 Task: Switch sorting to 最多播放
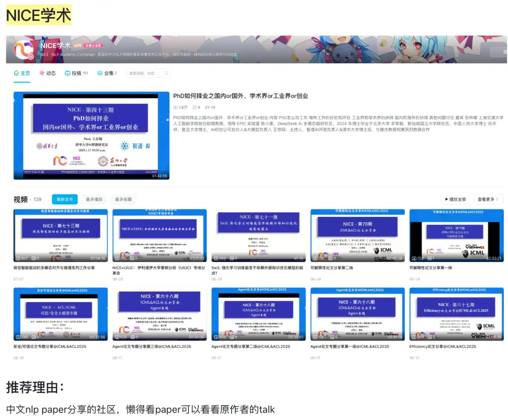(x=95, y=199)
